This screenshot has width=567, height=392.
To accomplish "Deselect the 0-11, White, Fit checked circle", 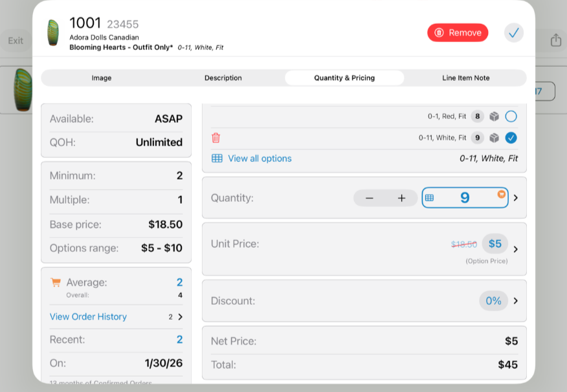I will pyautogui.click(x=511, y=138).
